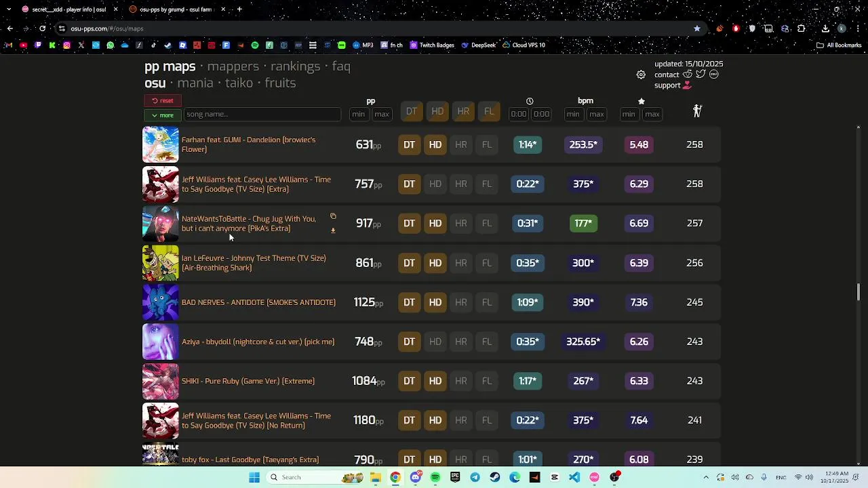Open the Johnny Test Theme map link

point(254,263)
